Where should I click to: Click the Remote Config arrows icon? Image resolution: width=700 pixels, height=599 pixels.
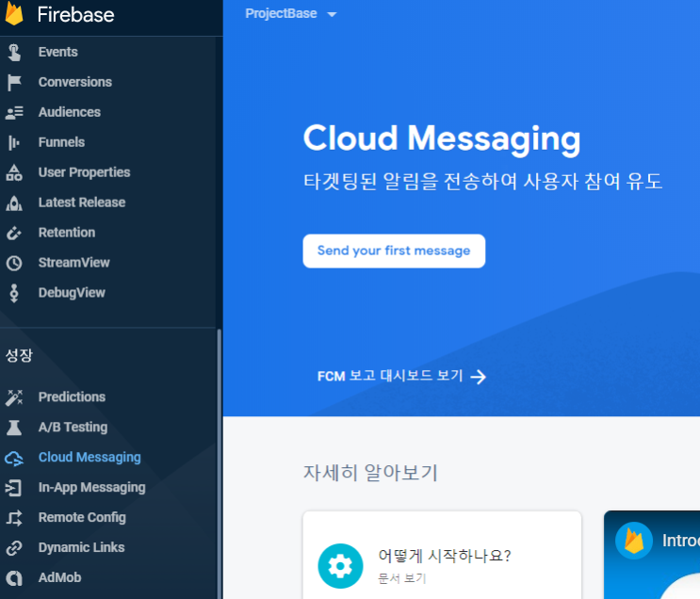(x=14, y=518)
